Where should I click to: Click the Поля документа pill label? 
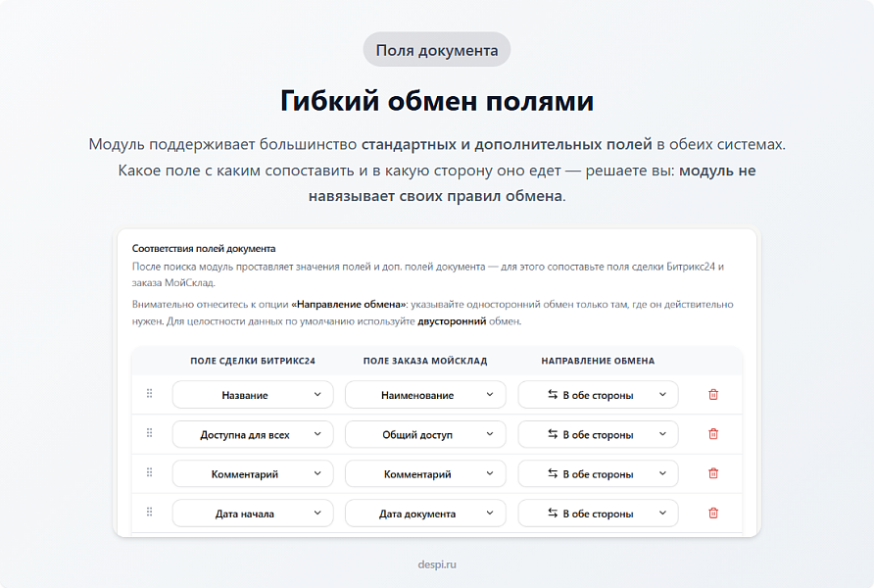click(437, 50)
